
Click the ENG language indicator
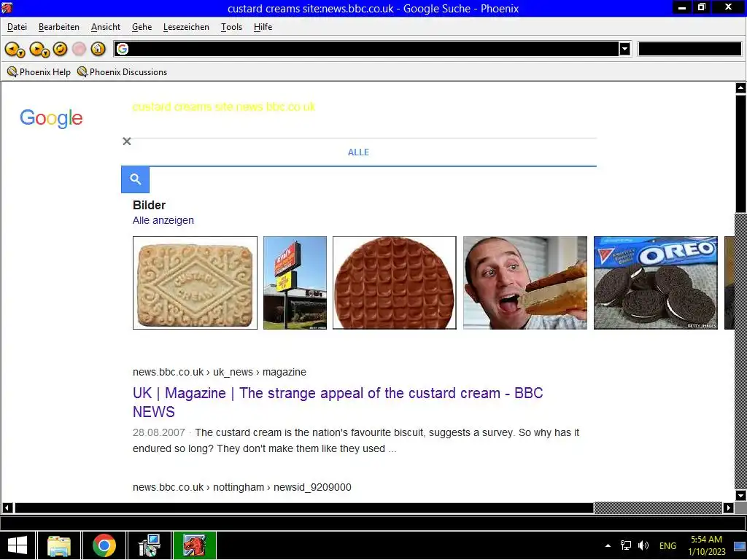tap(667, 545)
